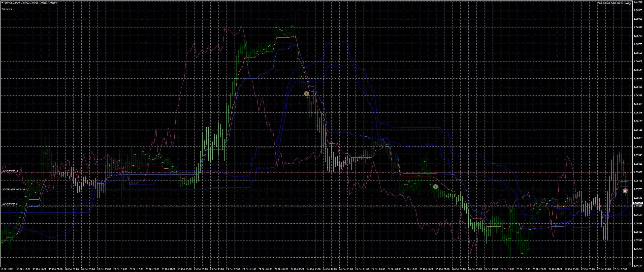644x272 pixels.
Task: Click the 1.06485 price axis label
Action: (x=638, y=78)
